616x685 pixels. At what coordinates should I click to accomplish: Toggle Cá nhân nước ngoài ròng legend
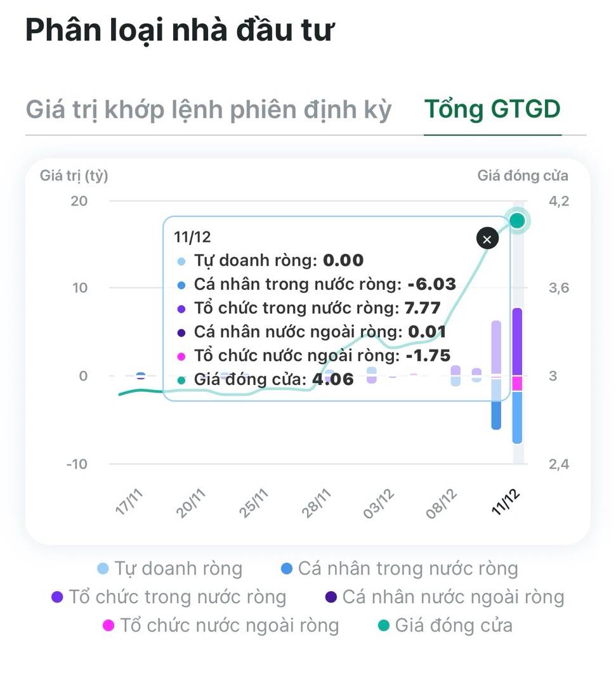coord(444,597)
